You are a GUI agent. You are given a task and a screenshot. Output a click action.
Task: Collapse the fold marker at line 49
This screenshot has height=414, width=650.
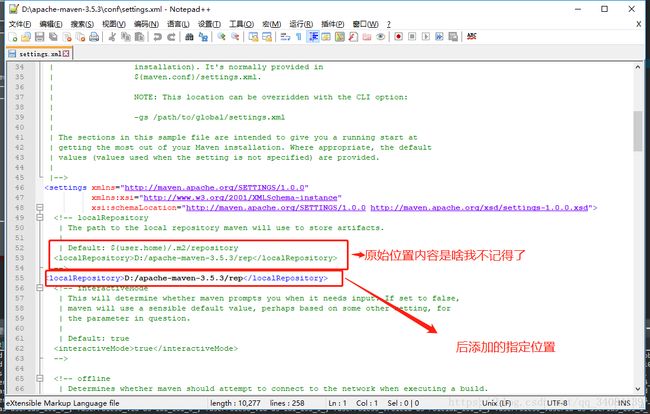[x=40, y=217]
